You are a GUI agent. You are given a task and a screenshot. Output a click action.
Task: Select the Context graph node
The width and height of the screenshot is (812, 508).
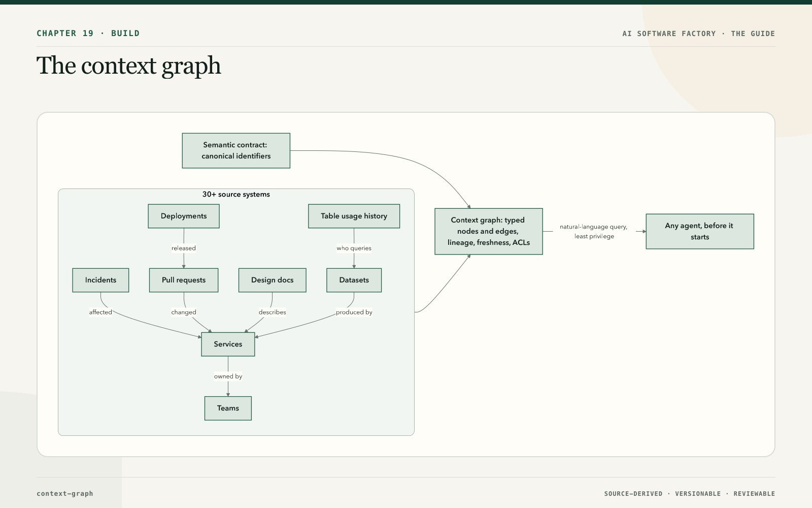pos(489,232)
